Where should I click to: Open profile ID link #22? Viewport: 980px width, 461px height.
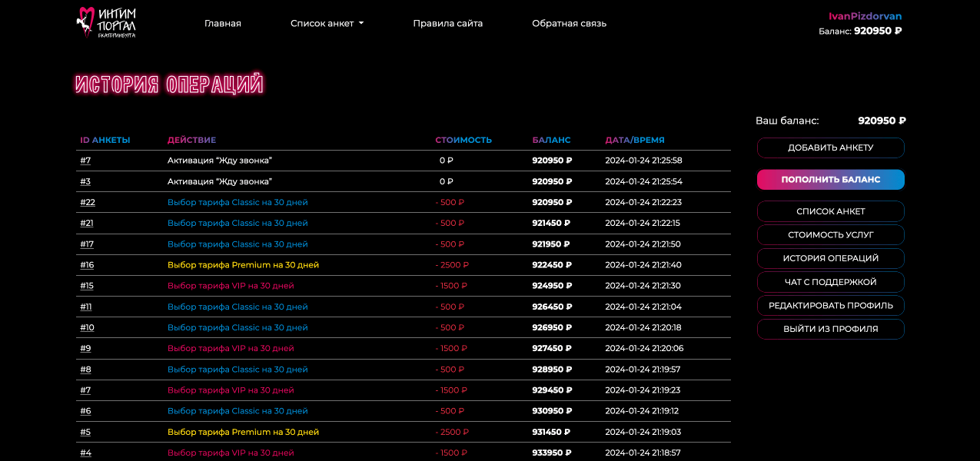(x=88, y=203)
